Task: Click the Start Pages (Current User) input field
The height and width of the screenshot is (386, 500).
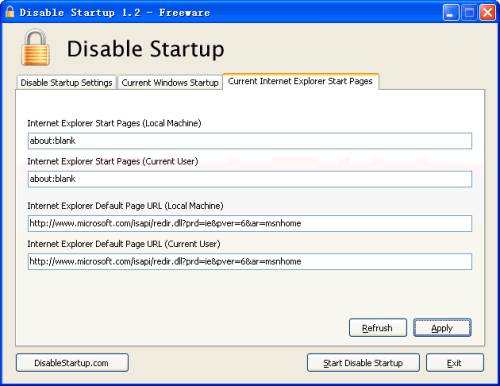Action: (250, 179)
